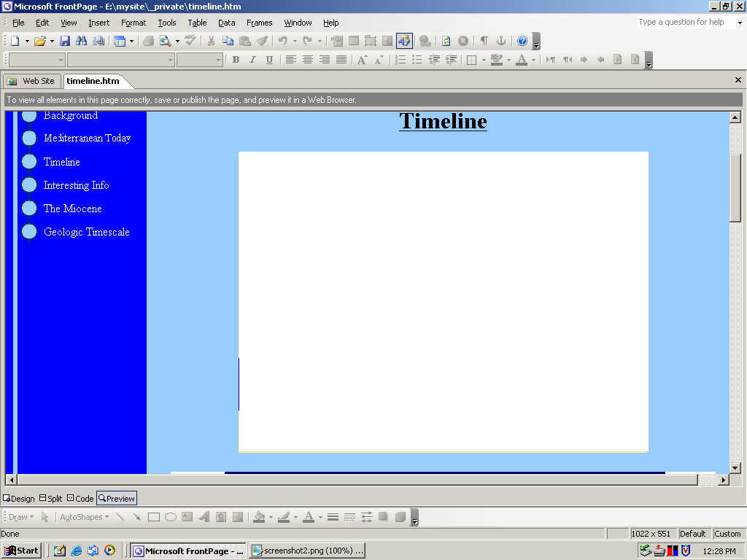Follow the Mediterranean Today link
Screen dimensions: 747x560
click(88, 138)
